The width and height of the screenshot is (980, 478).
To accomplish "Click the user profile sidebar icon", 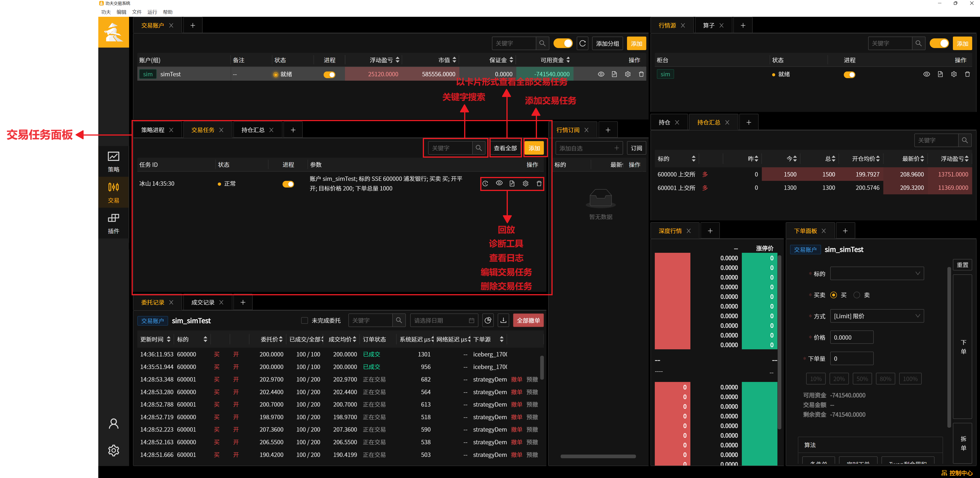I will (x=113, y=424).
